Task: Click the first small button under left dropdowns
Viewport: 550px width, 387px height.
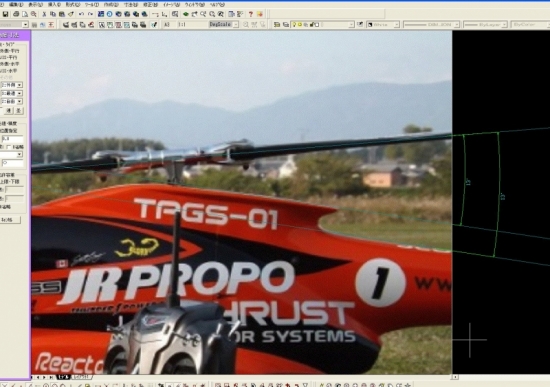Action: [9, 111]
